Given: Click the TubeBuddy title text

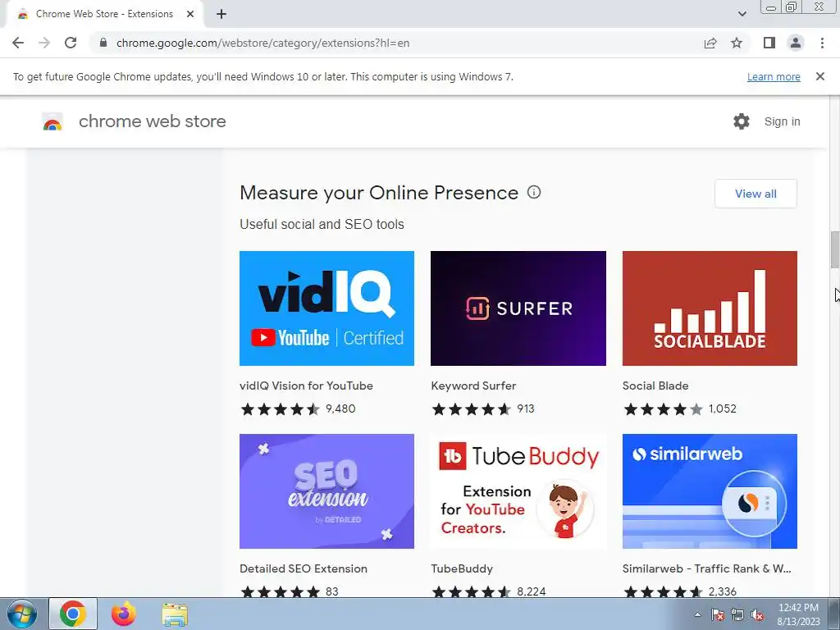Looking at the screenshot, I should pyautogui.click(x=462, y=568).
